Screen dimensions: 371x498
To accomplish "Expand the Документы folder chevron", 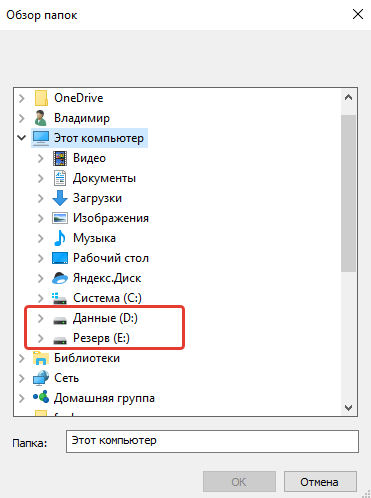I will 41,178.
